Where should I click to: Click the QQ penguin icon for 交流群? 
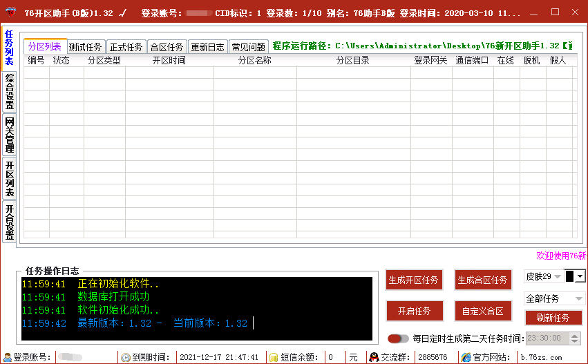tap(374, 358)
